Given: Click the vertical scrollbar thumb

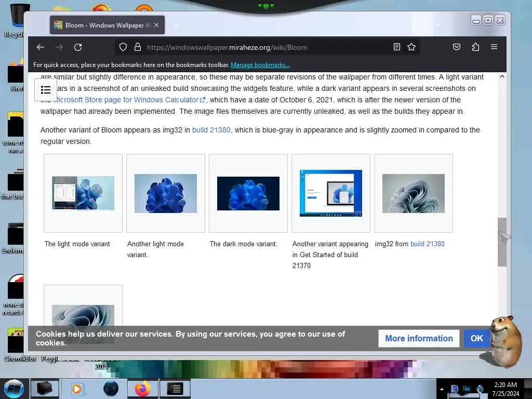Looking at the screenshot, I should coord(502,242).
